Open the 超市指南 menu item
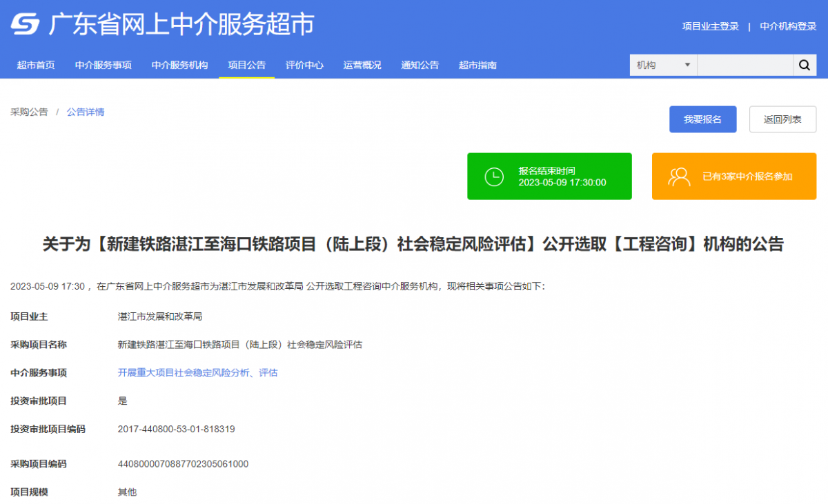Image resolution: width=828 pixels, height=504 pixels. tap(477, 65)
